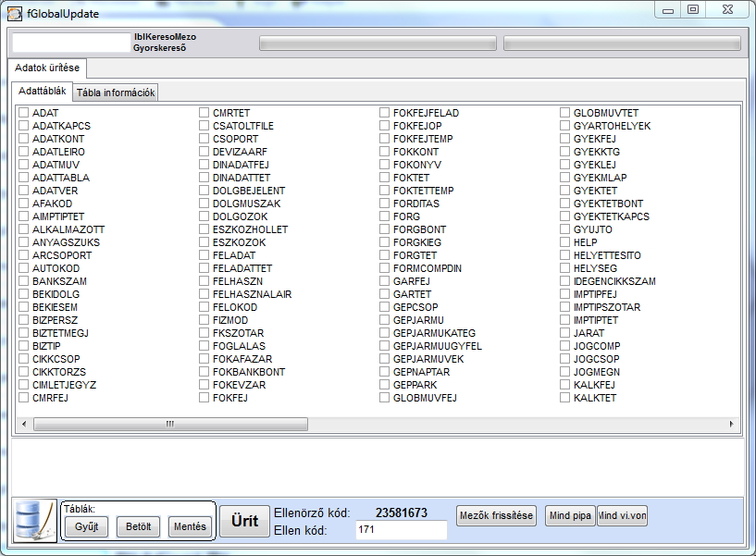Click the database cleanup icon
The height and width of the screenshot is (556, 756).
pos(35,521)
